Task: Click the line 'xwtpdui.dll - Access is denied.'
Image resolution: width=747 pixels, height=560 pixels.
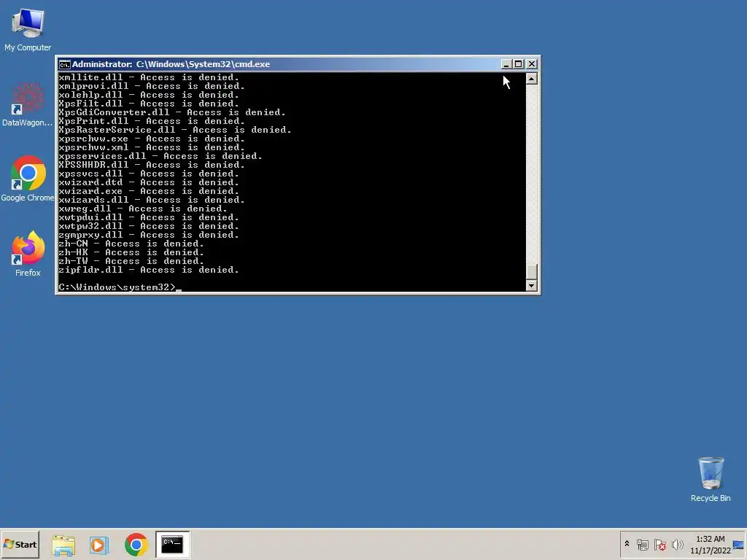Action: (149, 217)
